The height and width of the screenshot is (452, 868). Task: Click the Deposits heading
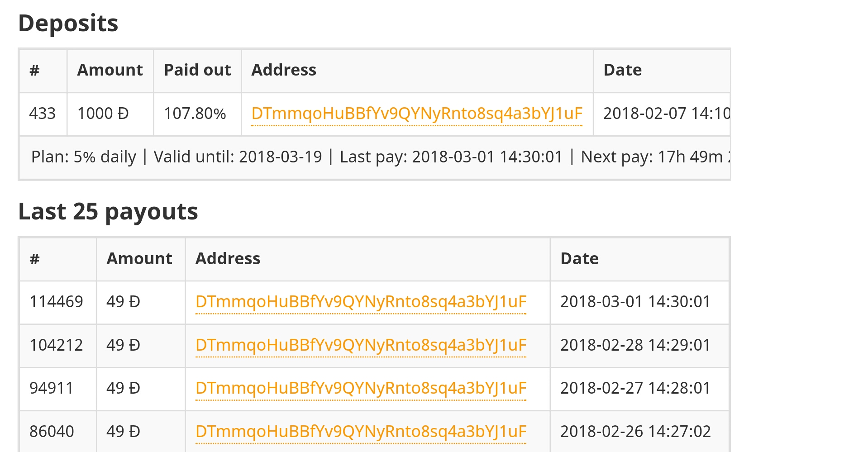click(68, 23)
